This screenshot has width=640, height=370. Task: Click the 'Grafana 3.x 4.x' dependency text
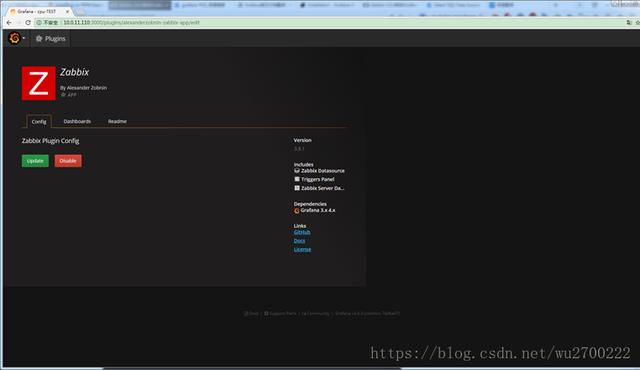[318, 210]
